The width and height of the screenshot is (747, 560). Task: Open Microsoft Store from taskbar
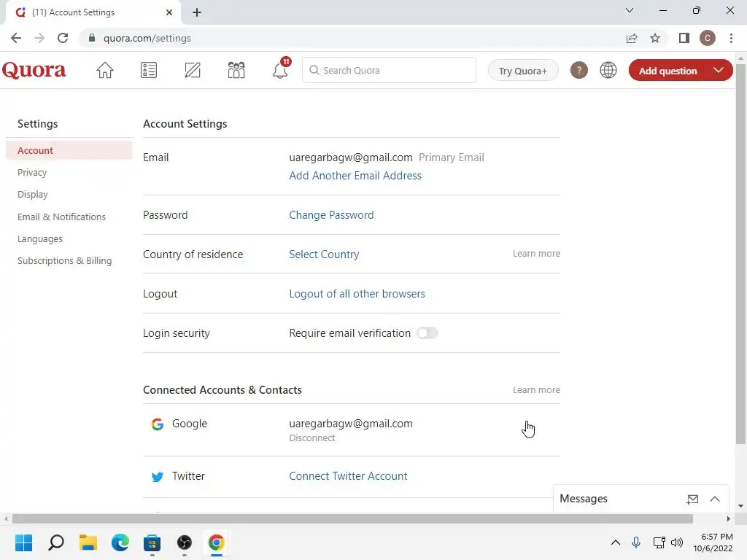pyautogui.click(x=152, y=542)
